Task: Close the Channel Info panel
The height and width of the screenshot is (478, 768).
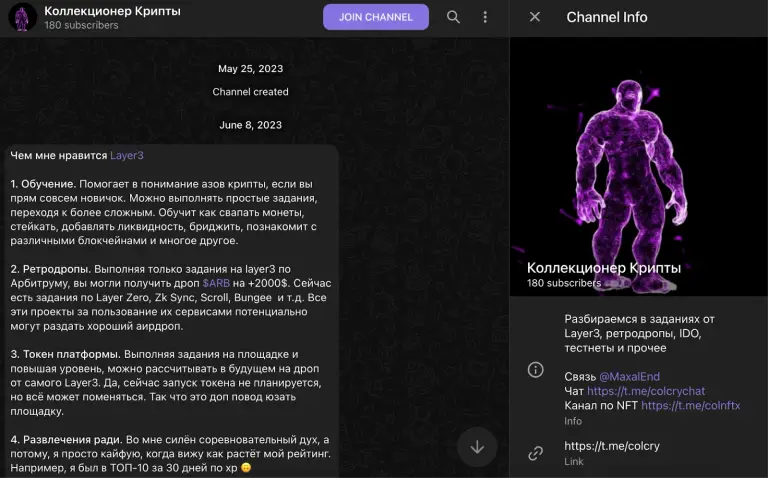Action: click(535, 17)
